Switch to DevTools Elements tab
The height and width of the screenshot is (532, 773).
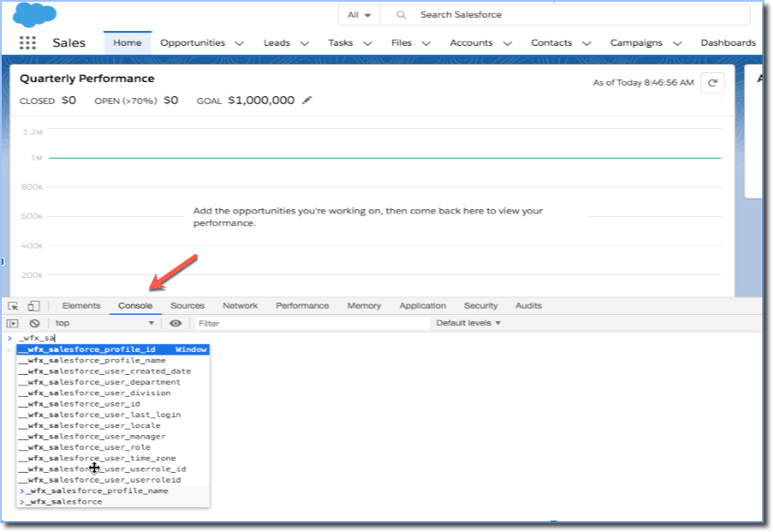pos(81,305)
